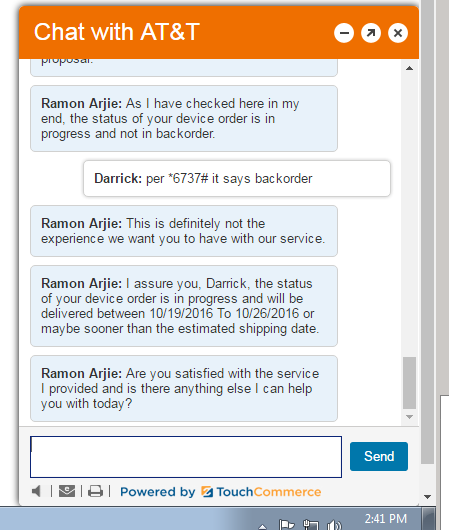The image size is (449, 530).
Task: Click Darrick's message about backorder
Action: [x=237, y=178]
